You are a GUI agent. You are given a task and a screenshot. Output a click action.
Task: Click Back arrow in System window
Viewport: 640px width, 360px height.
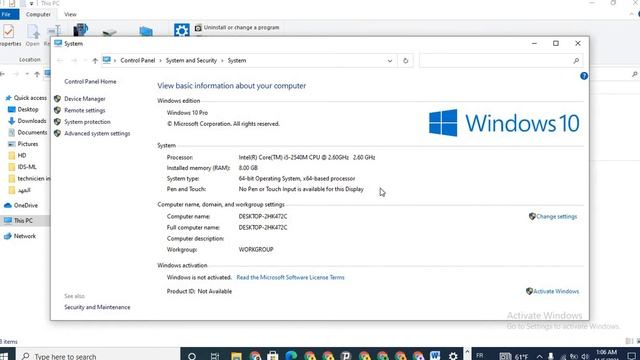coord(60,61)
